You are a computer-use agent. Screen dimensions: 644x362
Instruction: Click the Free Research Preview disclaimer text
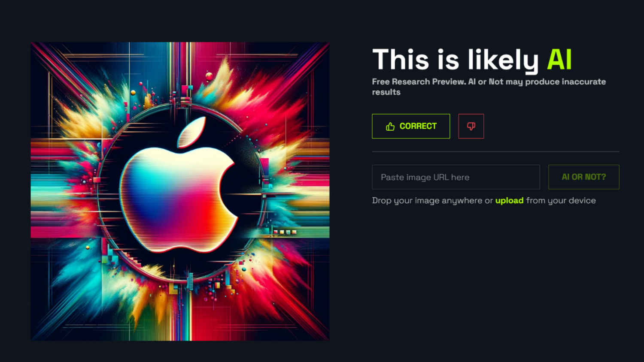click(x=489, y=87)
